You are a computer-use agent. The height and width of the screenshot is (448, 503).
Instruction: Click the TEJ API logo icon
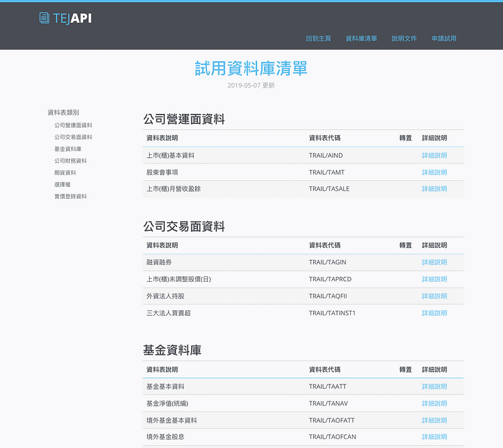[x=45, y=18]
